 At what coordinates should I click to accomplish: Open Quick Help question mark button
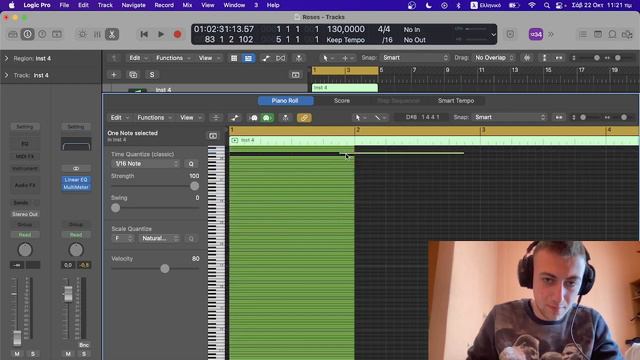(x=42, y=34)
